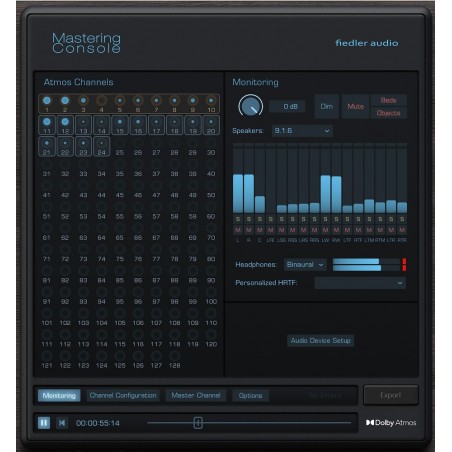Click the No Errors status text

click(325, 396)
